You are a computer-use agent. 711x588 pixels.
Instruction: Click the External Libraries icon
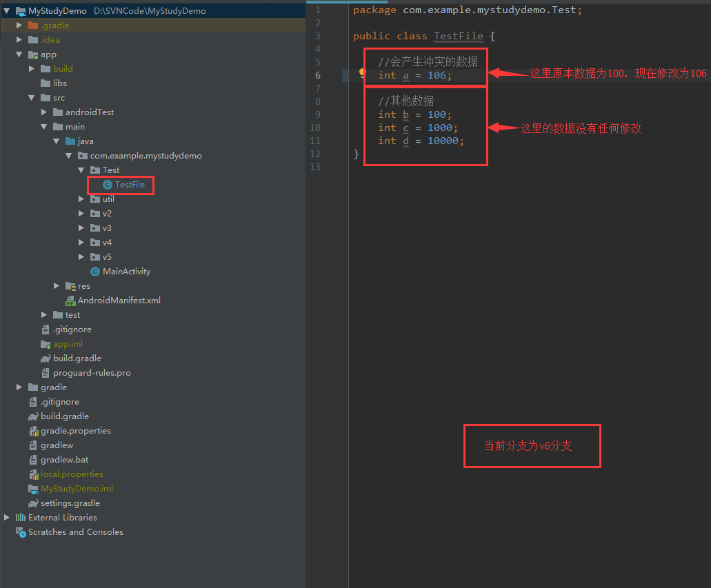pyautogui.click(x=21, y=517)
